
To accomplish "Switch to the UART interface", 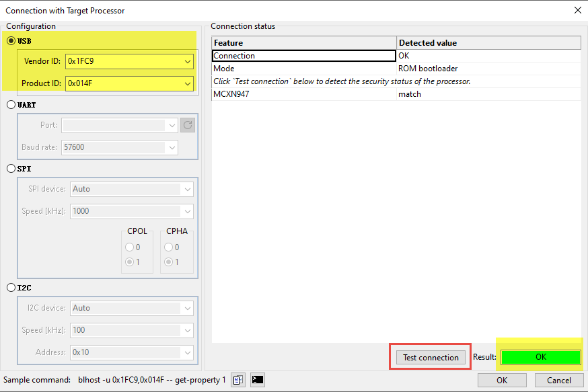I will pyautogui.click(x=11, y=104).
